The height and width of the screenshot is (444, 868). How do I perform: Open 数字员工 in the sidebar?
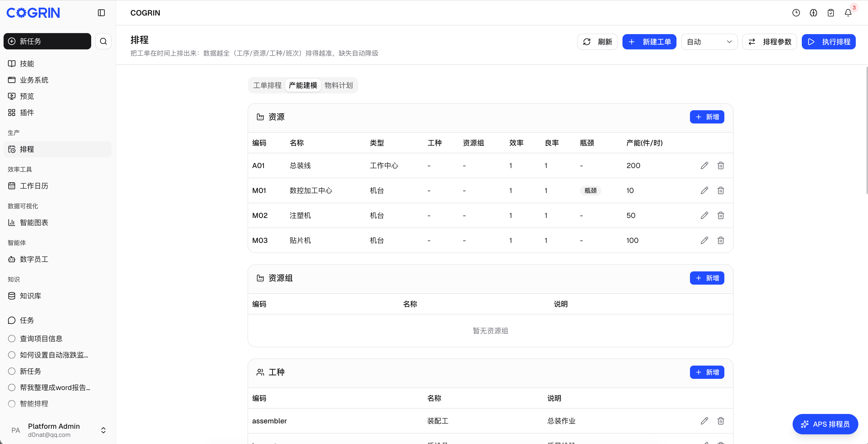57,259
